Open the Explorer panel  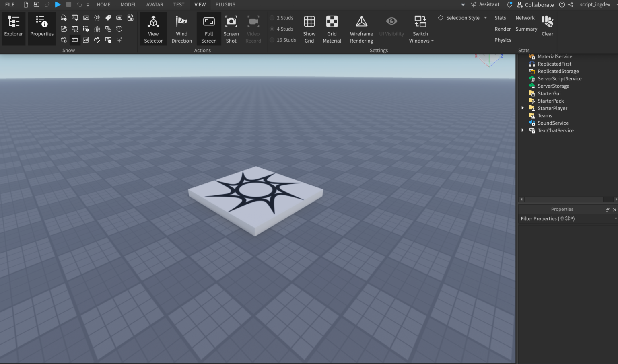[13, 28]
